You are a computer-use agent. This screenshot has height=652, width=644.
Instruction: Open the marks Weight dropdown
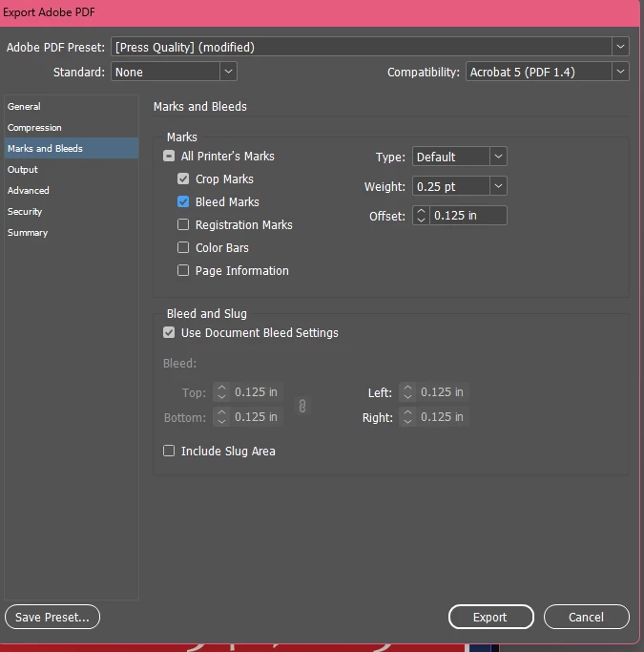tap(460, 186)
